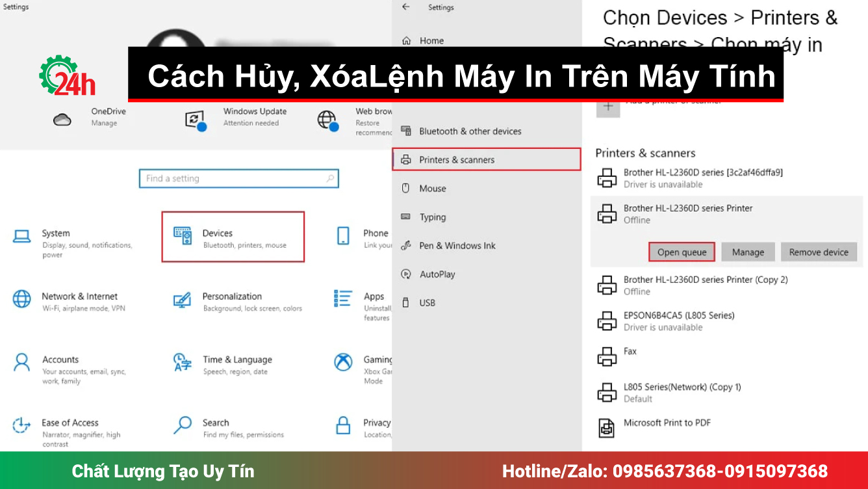Click the Settings back arrow
Image resolution: width=868 pixels, height=489 pixels.
405,7
